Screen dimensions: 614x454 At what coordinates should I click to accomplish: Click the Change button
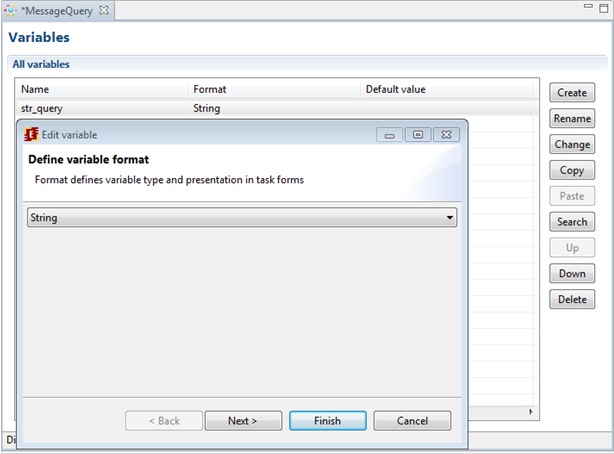pyautogui.click(x=572, y=144)
